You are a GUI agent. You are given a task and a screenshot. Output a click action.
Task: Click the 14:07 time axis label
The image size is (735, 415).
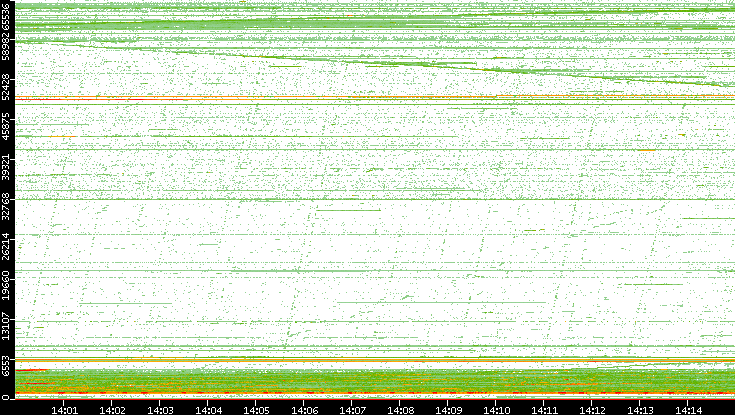tap(352, 410)
